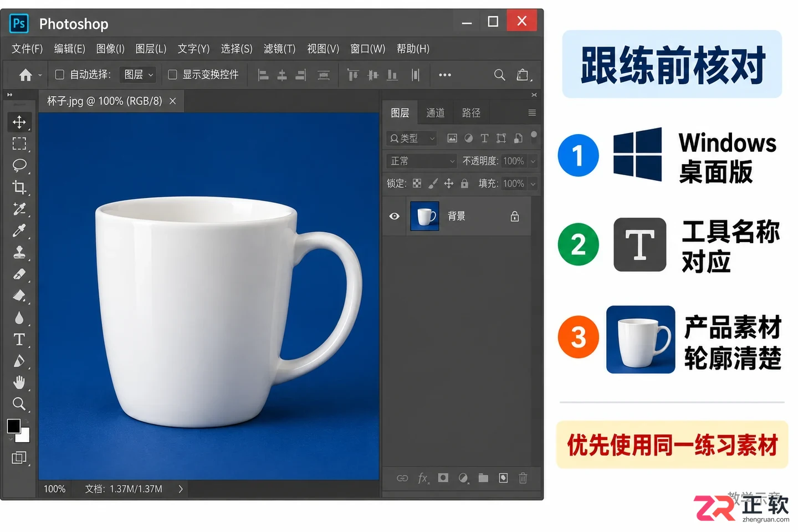Select the Crop tool
798x532 pixels.
pyautogui.click(x=19, y=187)
